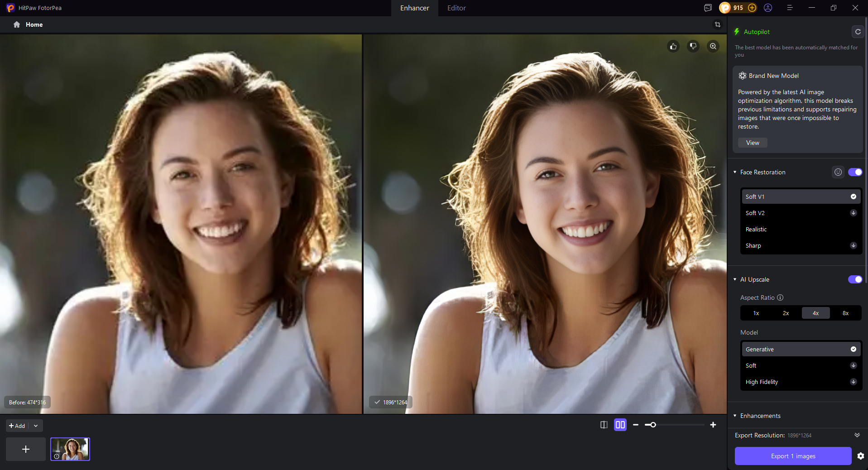Open export settings gear icon
This screenshot has width=868, height=470.
tap(861, 456)
